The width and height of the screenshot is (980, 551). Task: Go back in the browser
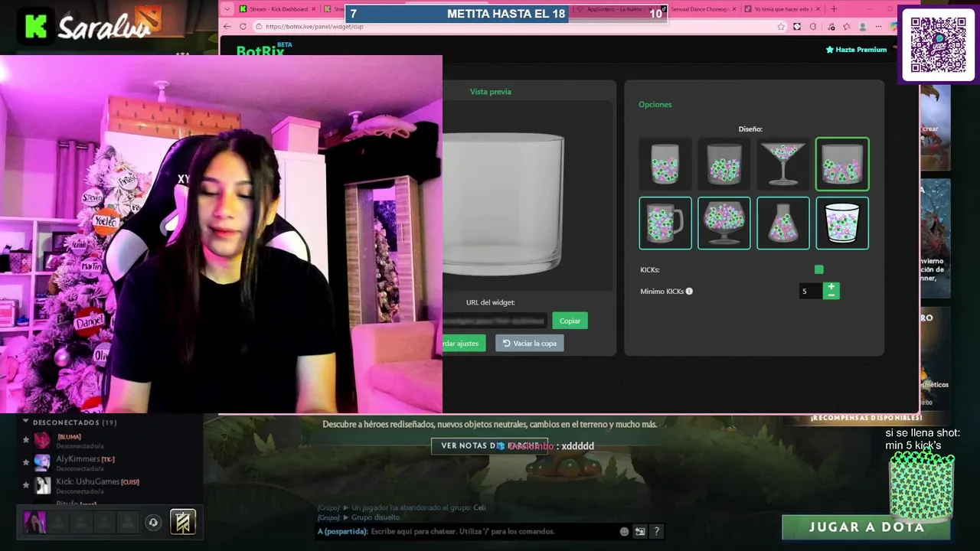227,26
